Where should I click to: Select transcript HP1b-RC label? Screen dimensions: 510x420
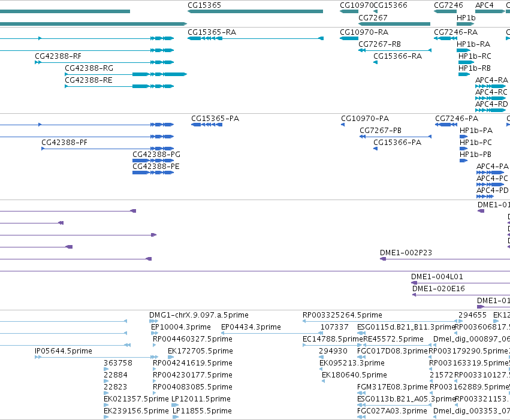(x=475, y=56)
